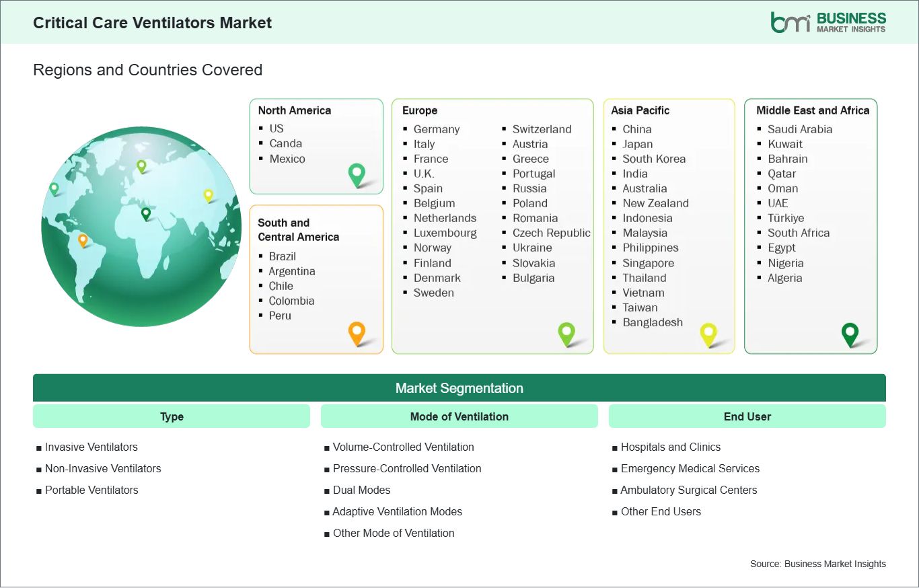Click the light green pin in Europe box
Screen dimensions: 919x588
(566, 333)
